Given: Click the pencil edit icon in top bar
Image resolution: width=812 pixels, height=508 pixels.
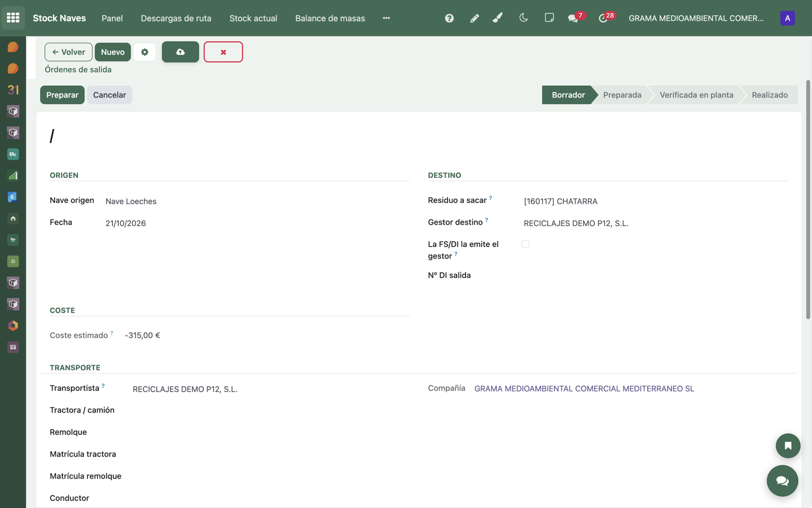Looking at the screenshot, I should click(475, 18).
